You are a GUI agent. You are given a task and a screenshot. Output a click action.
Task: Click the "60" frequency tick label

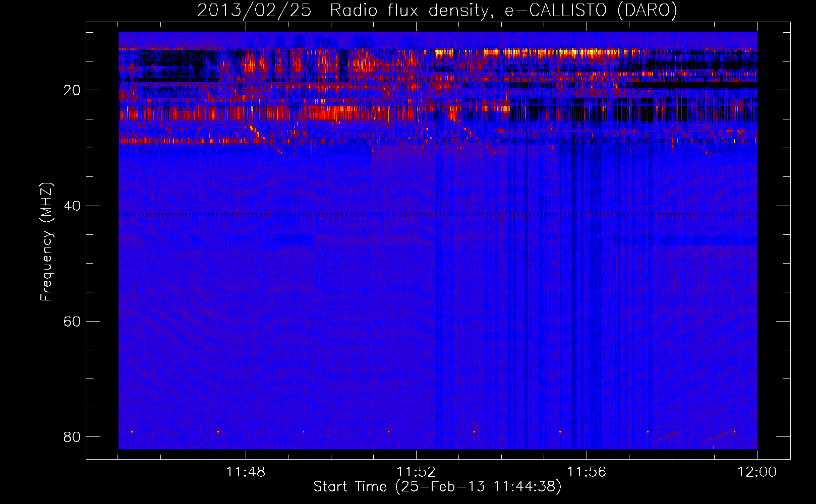coord(72,322)
